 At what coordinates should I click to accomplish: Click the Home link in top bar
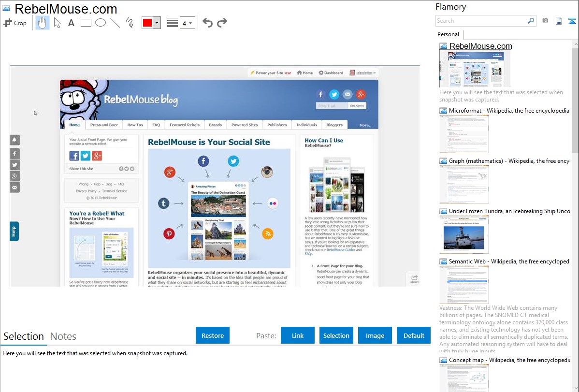click(304, 73)
